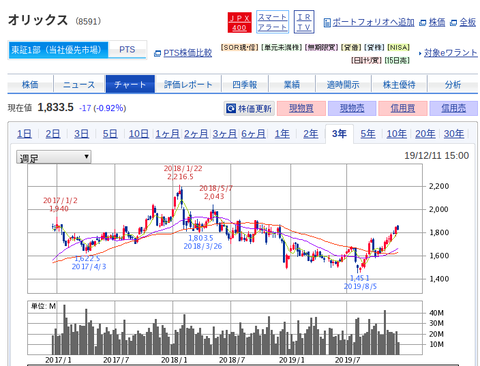480x366 pixels.
Task: Select the 10年 chart period
Action: point(397,134)
